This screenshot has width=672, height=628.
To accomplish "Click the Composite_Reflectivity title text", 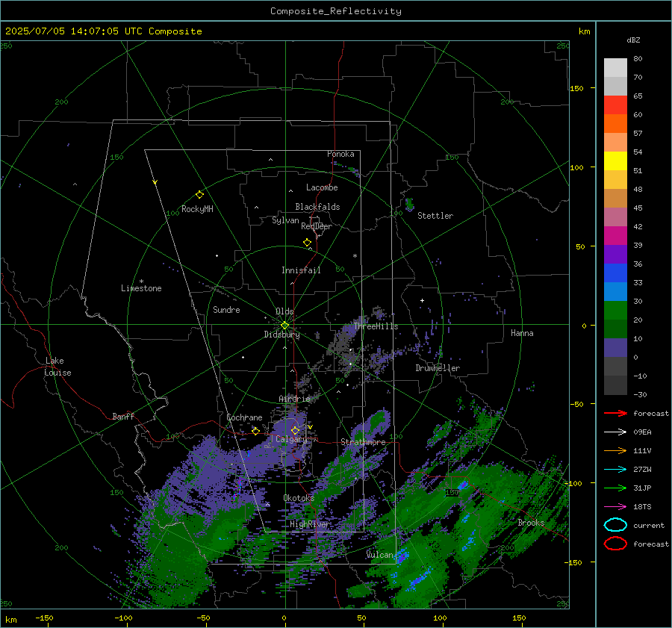I will click(336, 11).
